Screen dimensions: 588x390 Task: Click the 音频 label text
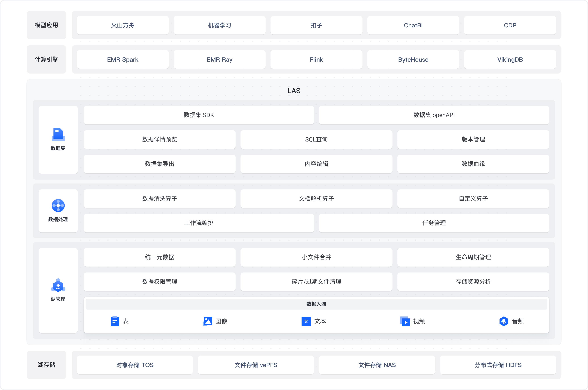tap(518, 321)
